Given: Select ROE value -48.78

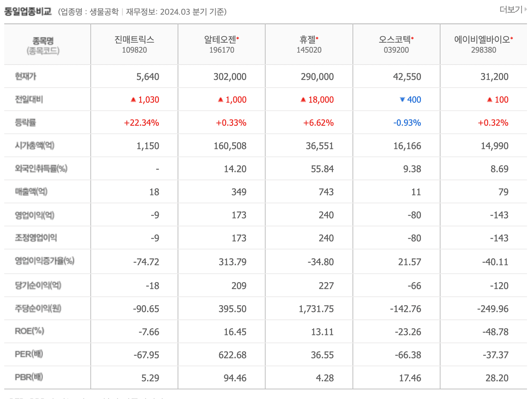Looking at the screenshot, I should click(495, 332).
